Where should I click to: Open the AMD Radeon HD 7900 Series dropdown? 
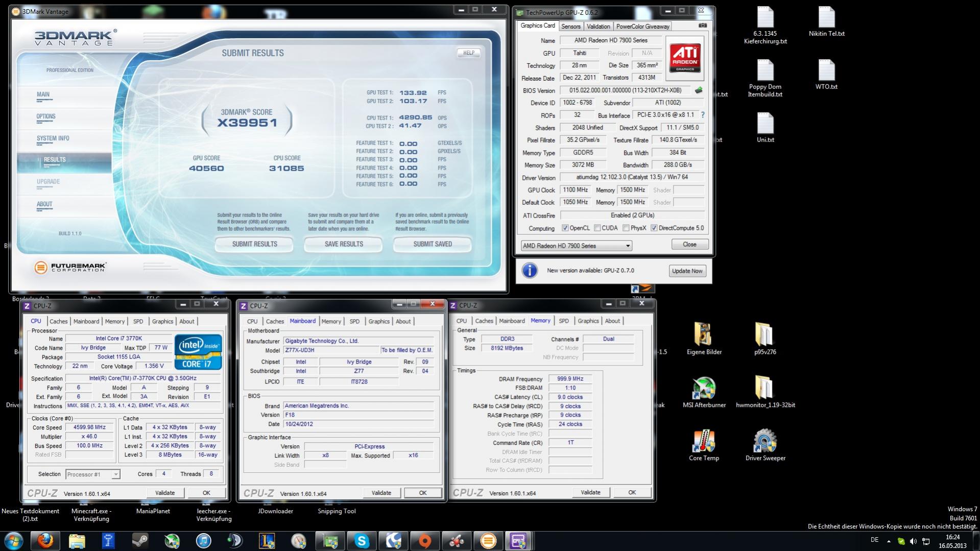pos(576,246)
